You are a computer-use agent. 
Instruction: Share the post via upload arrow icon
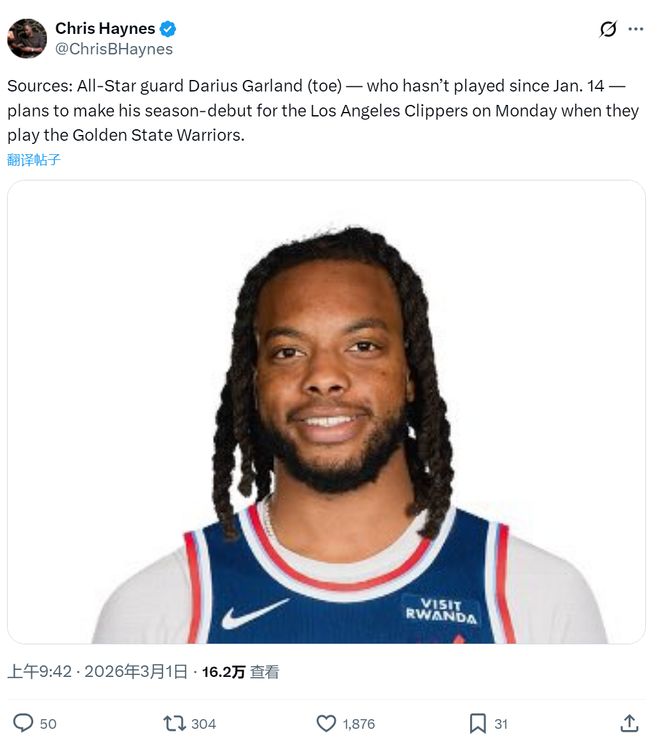coord(629,723)
